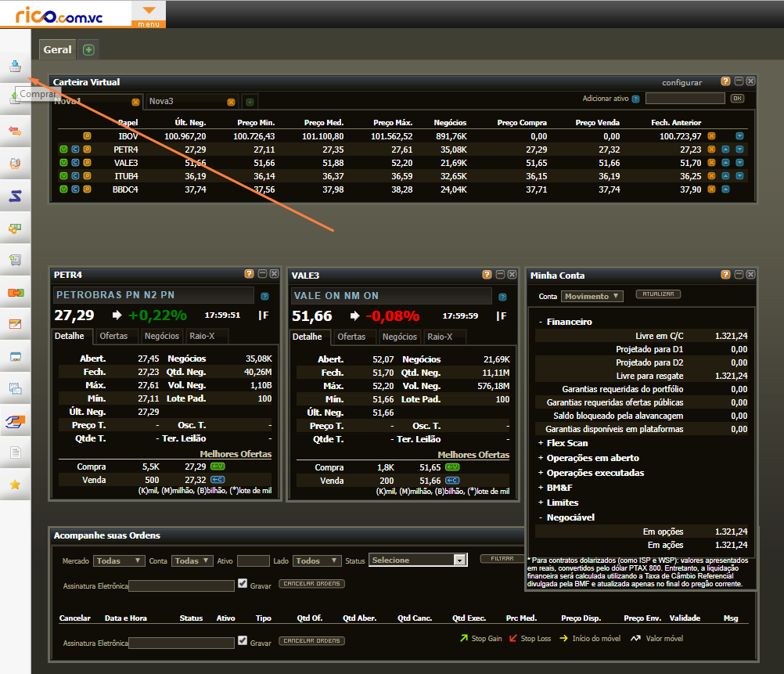784x674 pixels.
Task: Toggle the bottom Gravar checkbox
Action: 243,642
